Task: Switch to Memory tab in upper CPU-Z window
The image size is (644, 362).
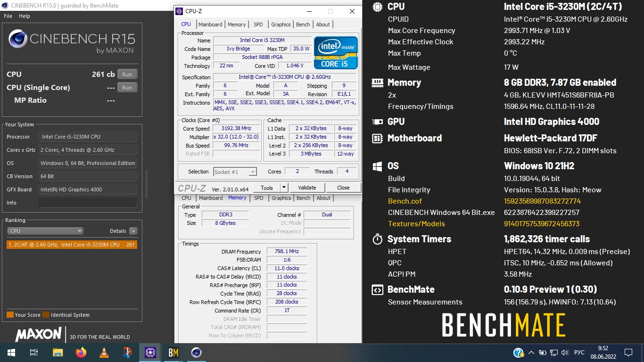Action: (x=237, y=25)
